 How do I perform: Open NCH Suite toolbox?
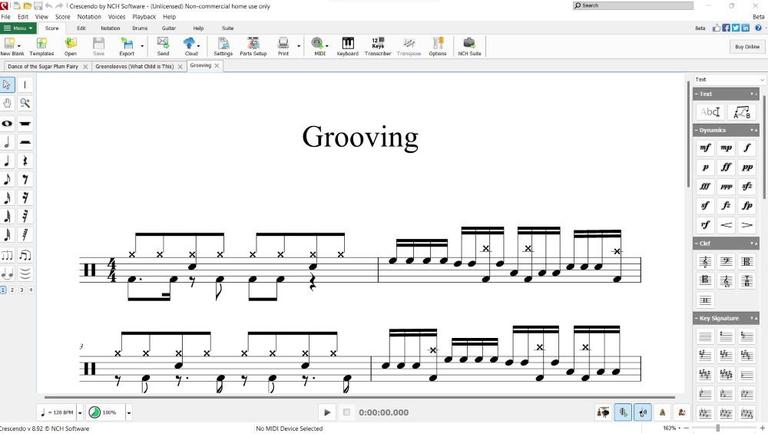469,47
